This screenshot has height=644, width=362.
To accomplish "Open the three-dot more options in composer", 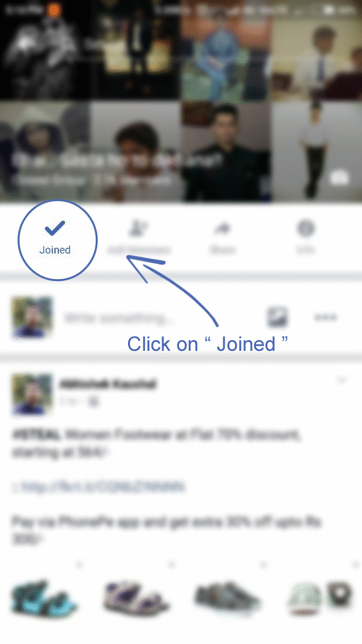I will coord(326,317).
